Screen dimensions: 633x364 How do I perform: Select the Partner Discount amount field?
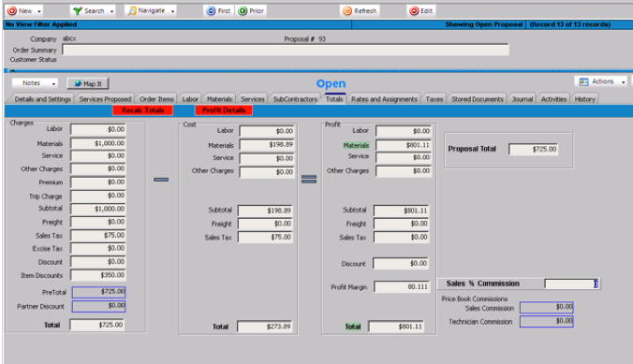click(x=99, y=306)
